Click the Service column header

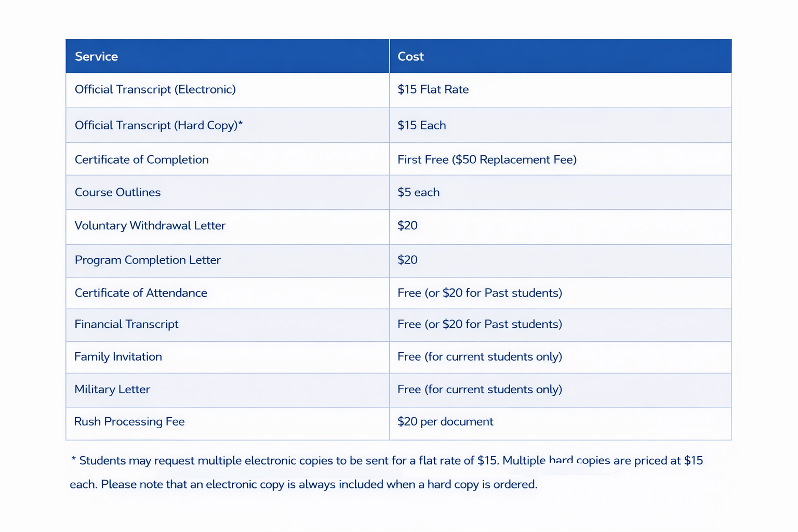97,57
